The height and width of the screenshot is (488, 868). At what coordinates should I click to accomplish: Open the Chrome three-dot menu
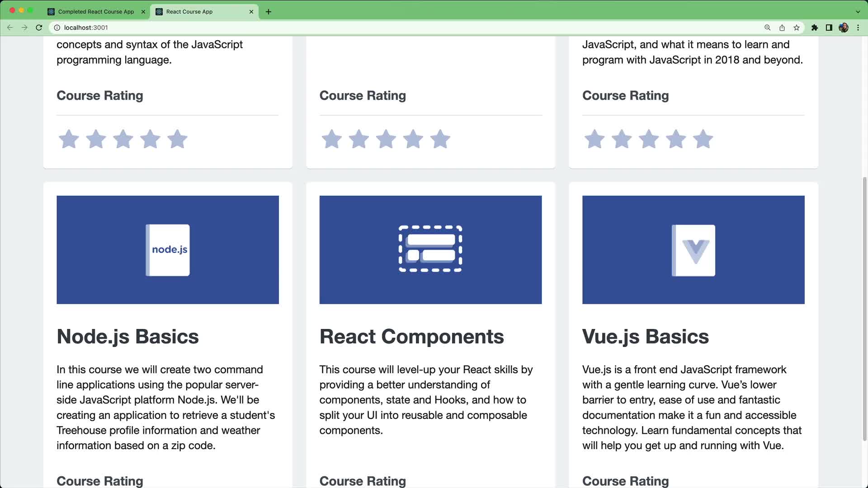click(x=859, y=28)
